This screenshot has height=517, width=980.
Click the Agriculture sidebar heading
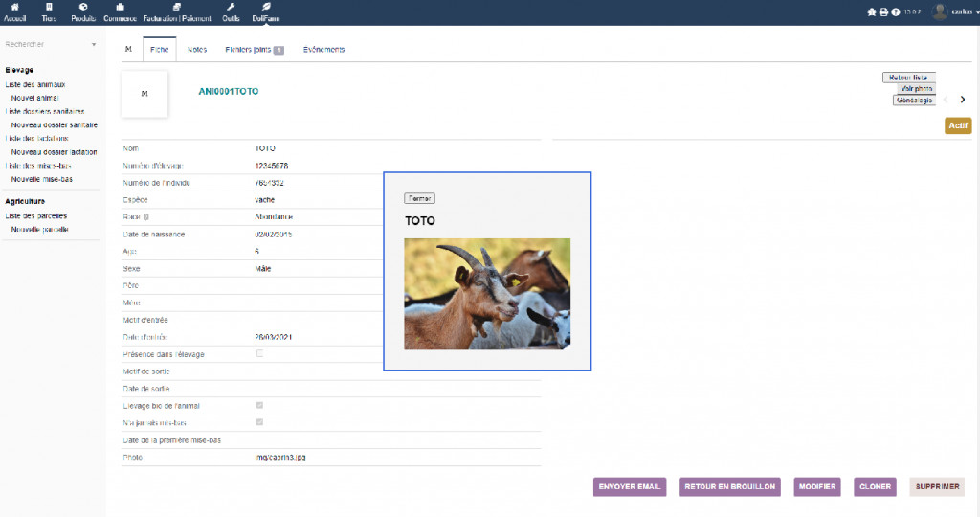point(25,201)
